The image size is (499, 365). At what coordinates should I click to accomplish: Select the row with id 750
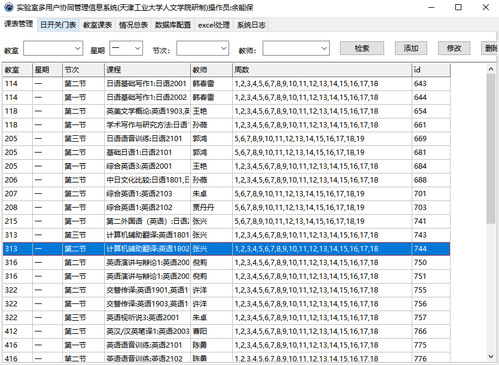226,263
